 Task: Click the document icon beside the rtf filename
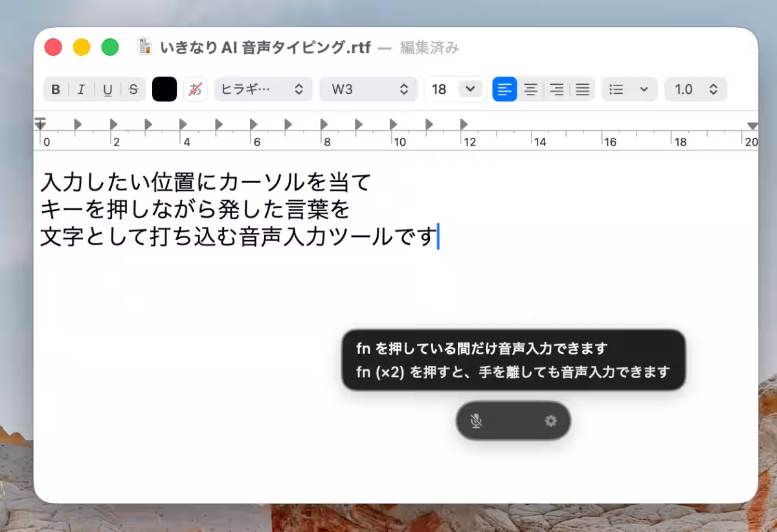[x=144, y=47]
